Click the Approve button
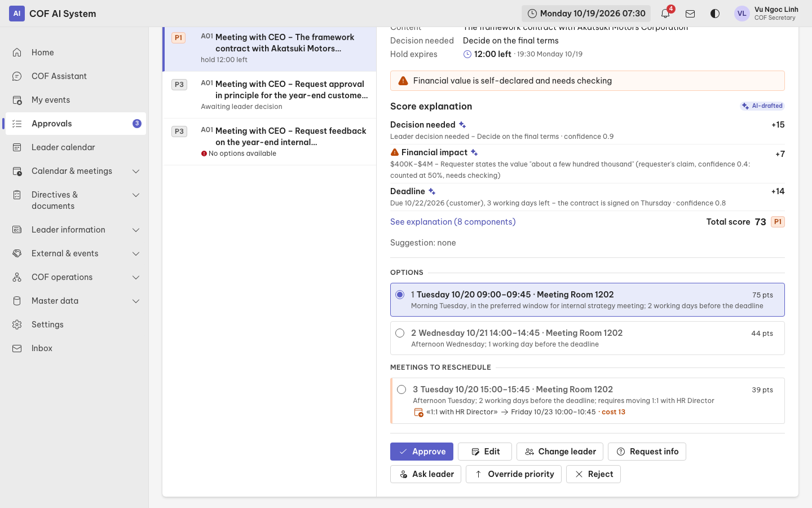Image resolution: width=812 pixels, height=508 pixels. (422, 452)
